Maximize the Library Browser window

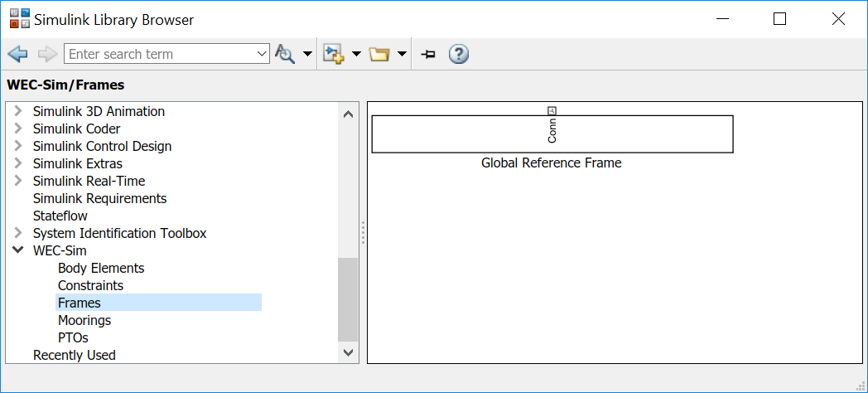pos(779,19)
